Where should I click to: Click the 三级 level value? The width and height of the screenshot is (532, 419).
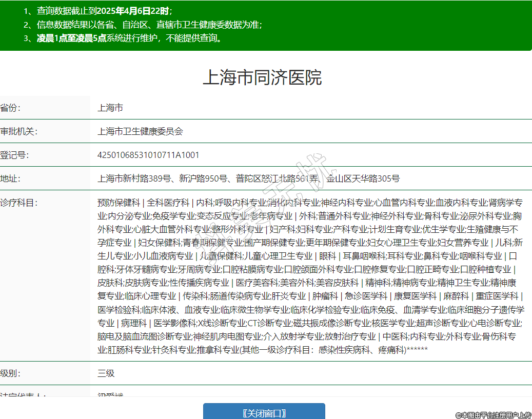106,373
